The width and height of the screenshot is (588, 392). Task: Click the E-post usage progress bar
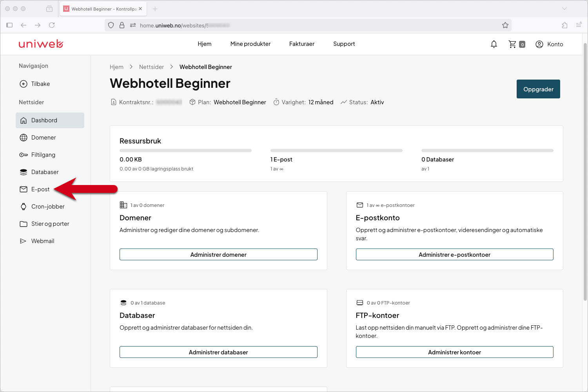(336, 151)
